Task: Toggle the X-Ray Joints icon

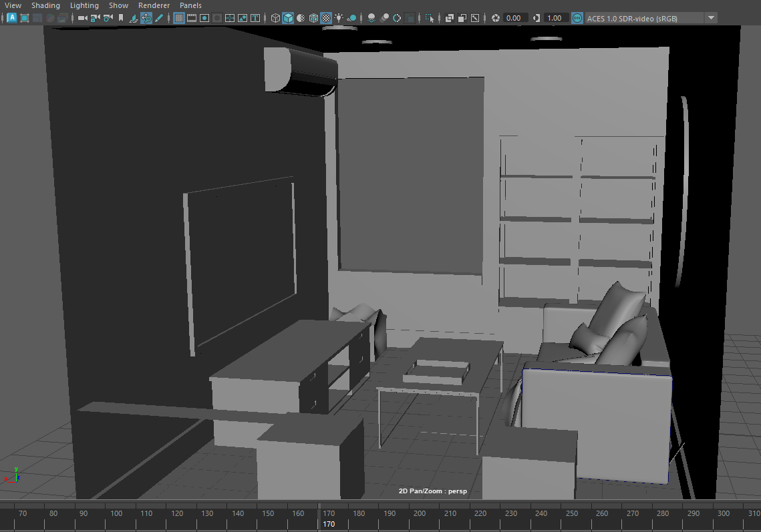Action: click(x=475, y=18)
